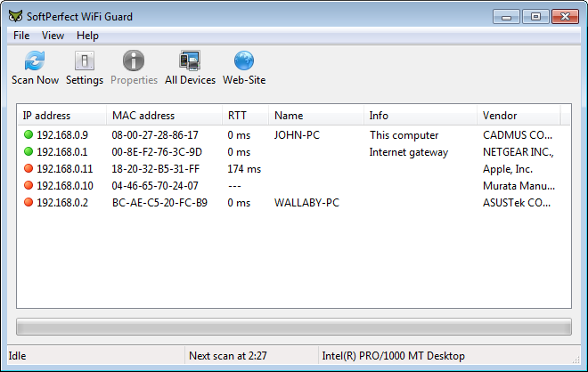Click red status dot for 192.168.0.11
Image resolution: width=588 pixels, height=372 pixels.
(29, 169)
